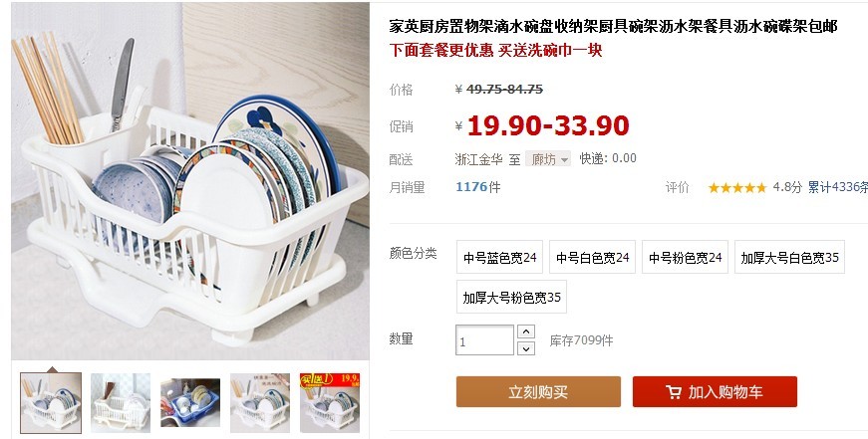Viewport: 868px width, 439px height.
Task: Focus the quantity input field
Action: (485, 340)
